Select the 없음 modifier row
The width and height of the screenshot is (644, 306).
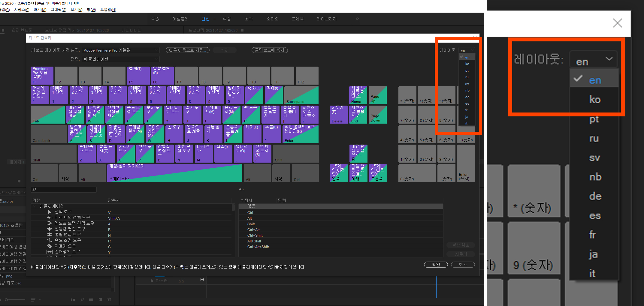[x=341, y=206]
